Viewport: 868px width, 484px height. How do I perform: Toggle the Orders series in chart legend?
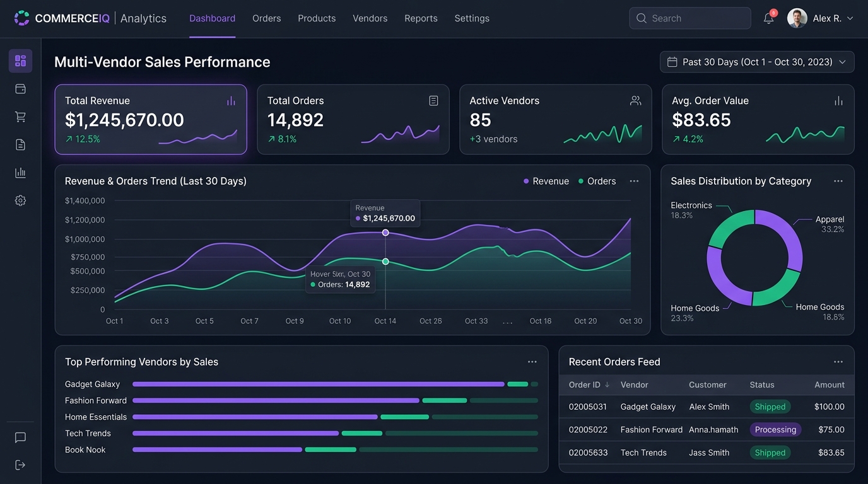click(x=597, y=181)
